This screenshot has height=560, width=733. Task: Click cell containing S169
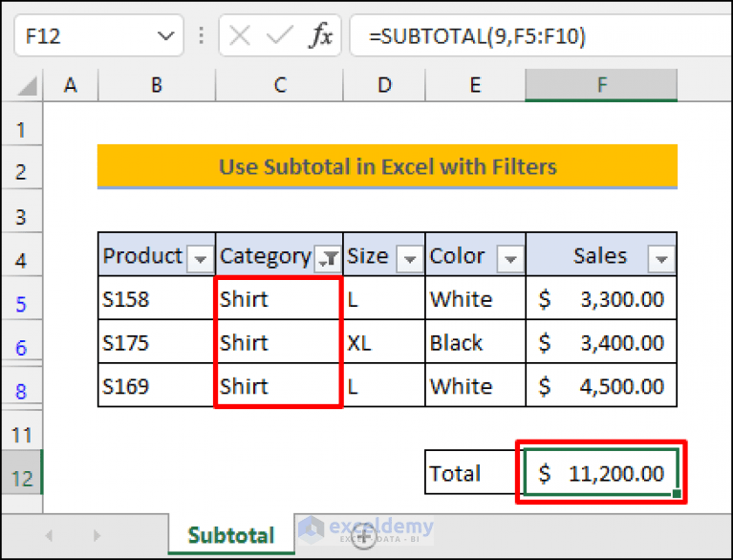pyautogui.click(x=157, y=386)
